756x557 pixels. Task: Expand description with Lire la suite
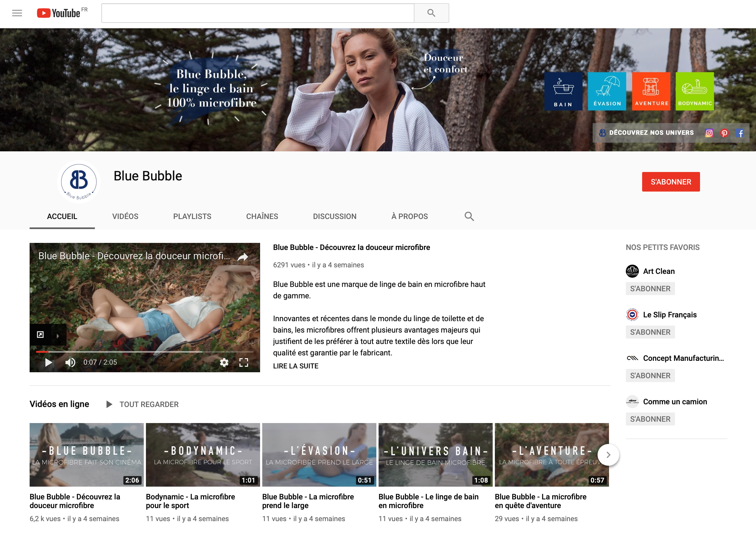pos(295,366)
